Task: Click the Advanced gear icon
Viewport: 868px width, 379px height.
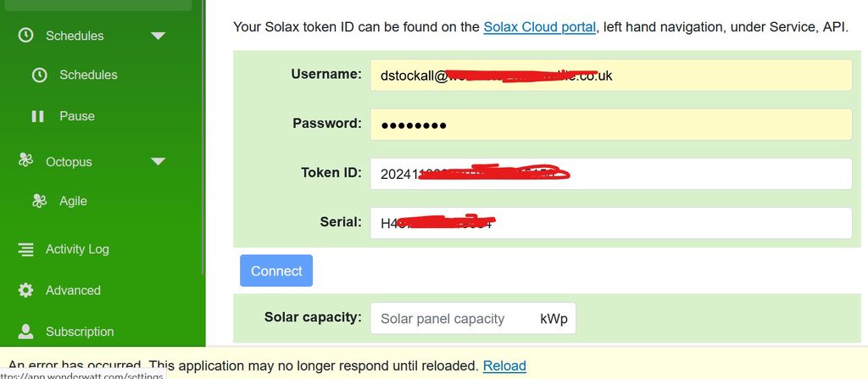Action: tap(26, 290)
